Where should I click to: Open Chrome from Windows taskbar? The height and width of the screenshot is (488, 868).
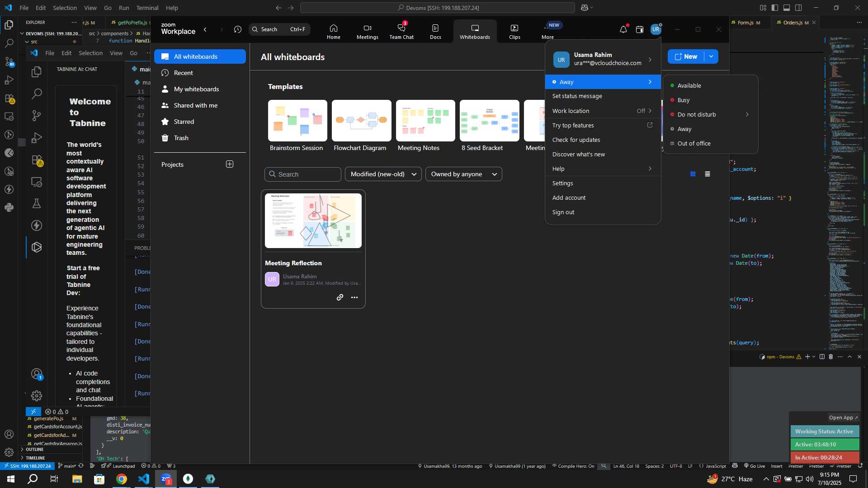122,479
